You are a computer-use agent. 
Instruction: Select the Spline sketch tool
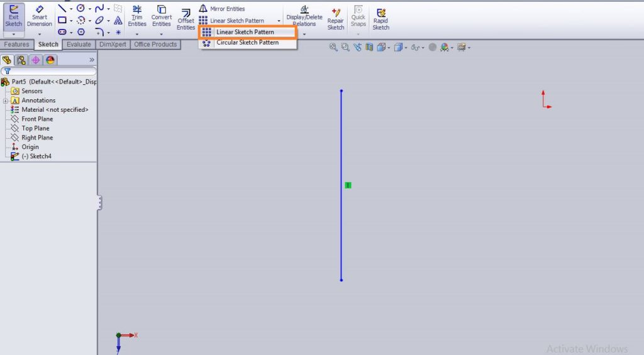pyautogui.click(x=99, y=8)
